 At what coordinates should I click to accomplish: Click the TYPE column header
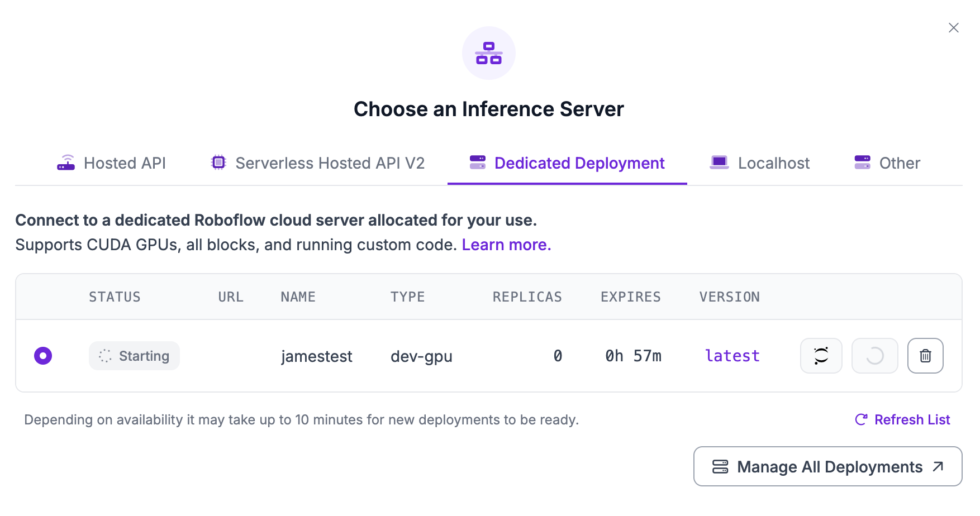[407, 297]
